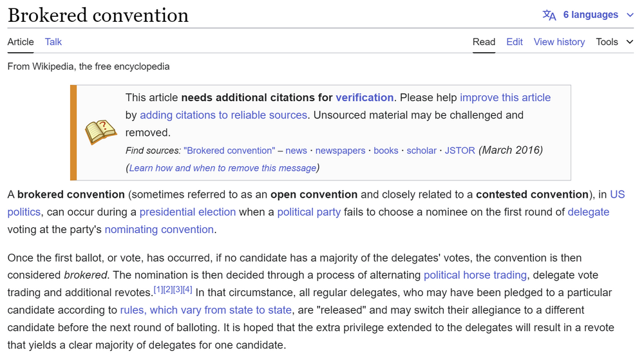644x358 pixels.
Task: Search JSTOR for sources
Action: pyautogui.click(x=460, y=151)
